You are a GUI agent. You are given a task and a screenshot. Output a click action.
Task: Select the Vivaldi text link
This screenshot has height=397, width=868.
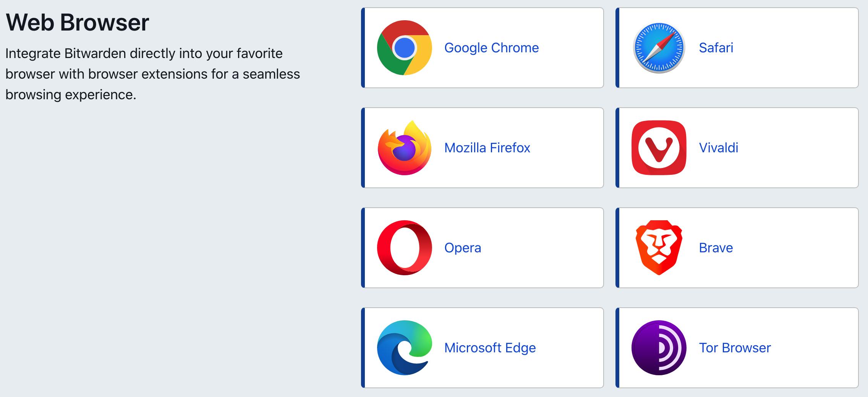point(718,148)
